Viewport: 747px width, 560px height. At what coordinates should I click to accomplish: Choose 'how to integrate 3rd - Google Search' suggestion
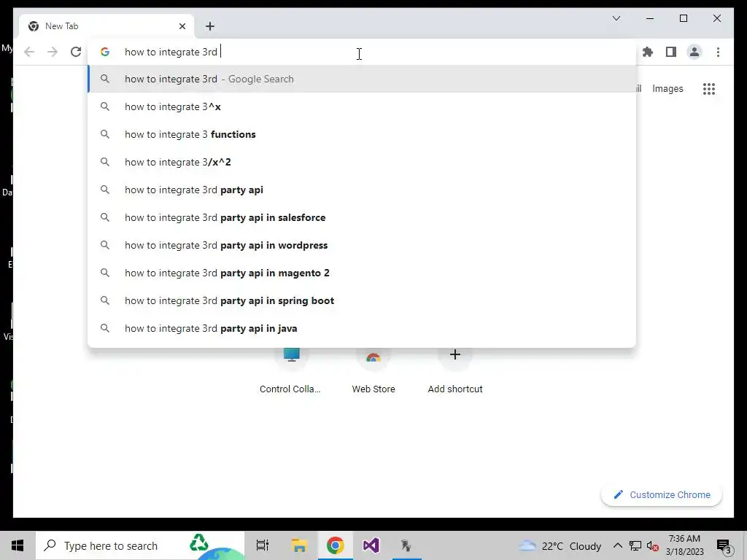point(362,79)
